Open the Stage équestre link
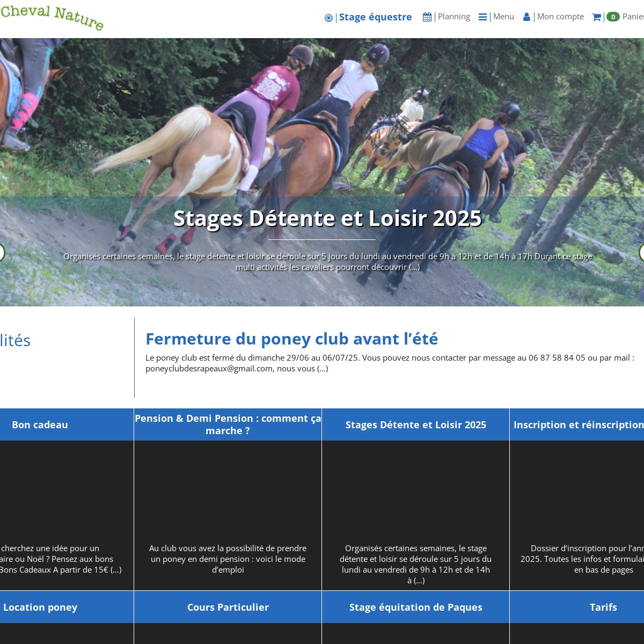The width and height of the screenshot is (644, 644). 375,17
